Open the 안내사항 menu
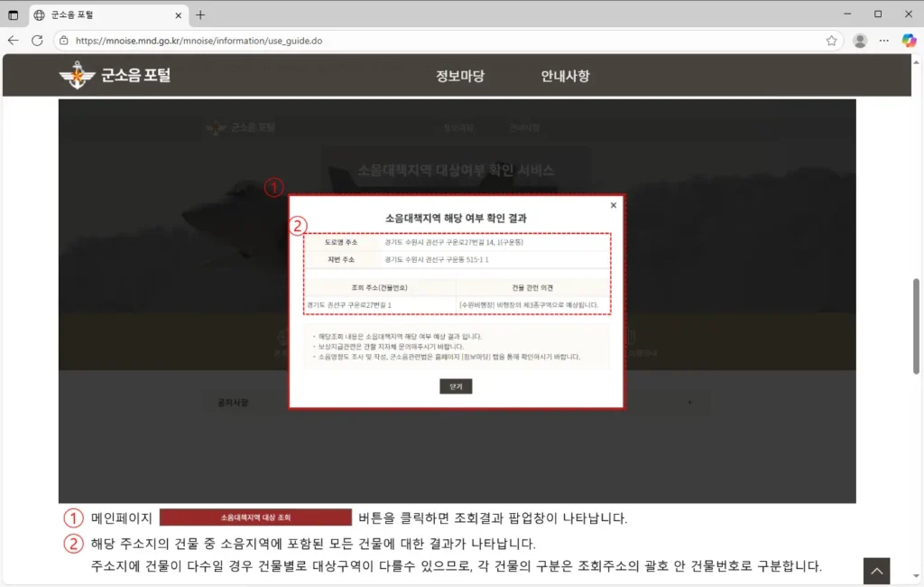Screen dimensions: 924x587 565,76
